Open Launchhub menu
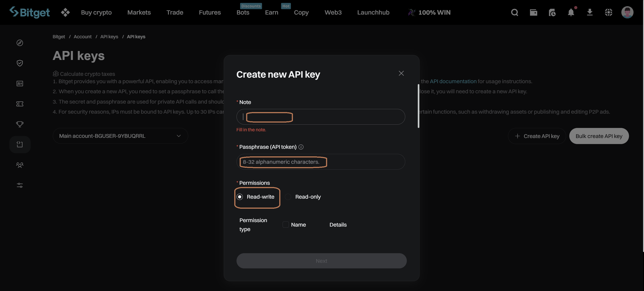The image size is (644, 291). [x=373, y=12]
